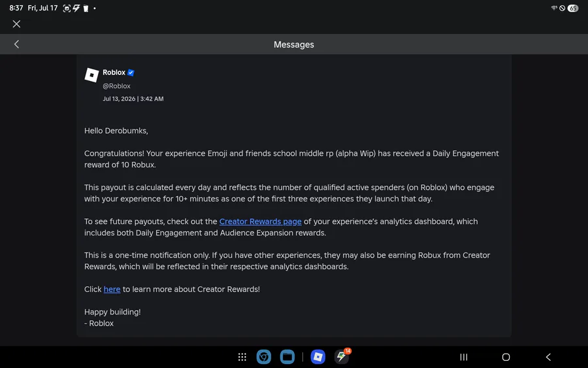Open the Roblox app icon in taskbar
This screenshot has height=368, width=588.
(x=318, y=357)
